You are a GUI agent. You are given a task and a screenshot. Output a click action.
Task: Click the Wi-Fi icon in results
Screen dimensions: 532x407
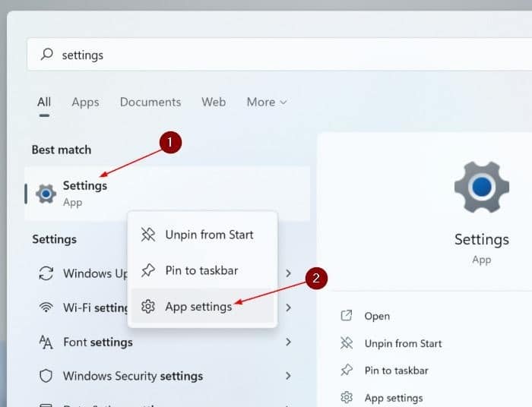(x=46, y=308)
